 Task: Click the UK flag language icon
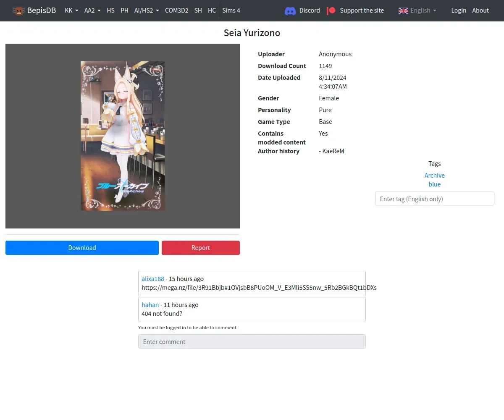click(x=403, y=10)
